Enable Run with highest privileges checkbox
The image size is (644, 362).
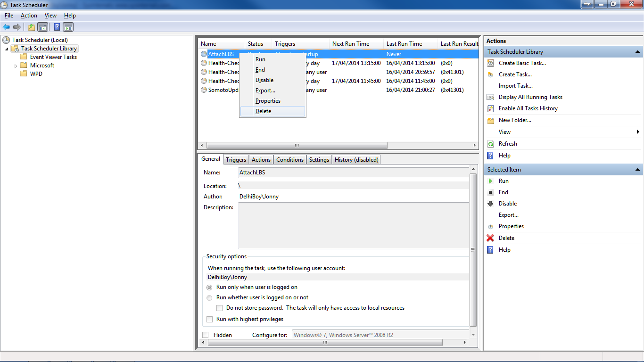pyautogui.click(x=210, y=319)
